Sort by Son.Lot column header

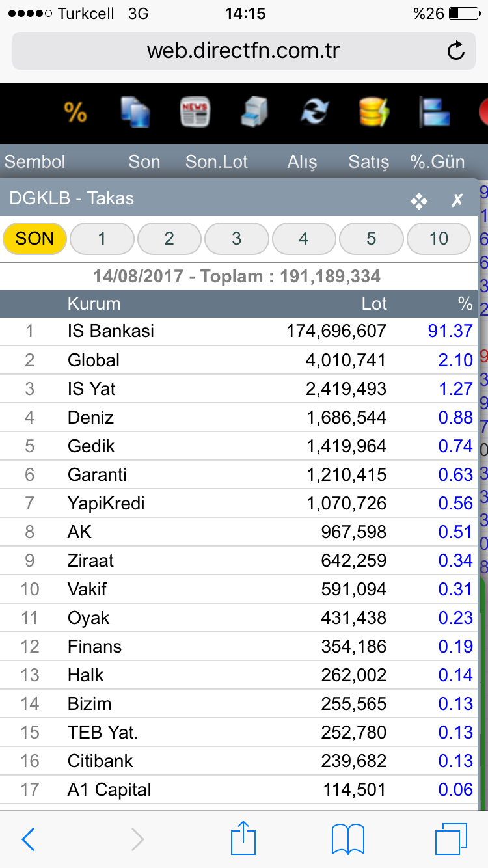217,162
